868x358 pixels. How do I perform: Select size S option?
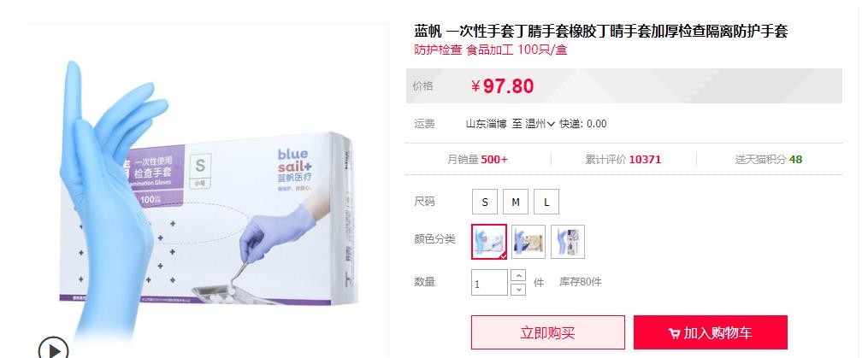485,202
